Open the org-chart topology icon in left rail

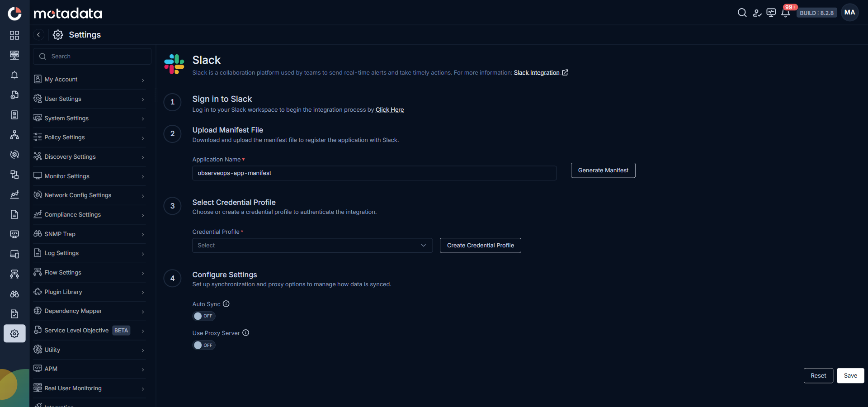coord(14,135)
